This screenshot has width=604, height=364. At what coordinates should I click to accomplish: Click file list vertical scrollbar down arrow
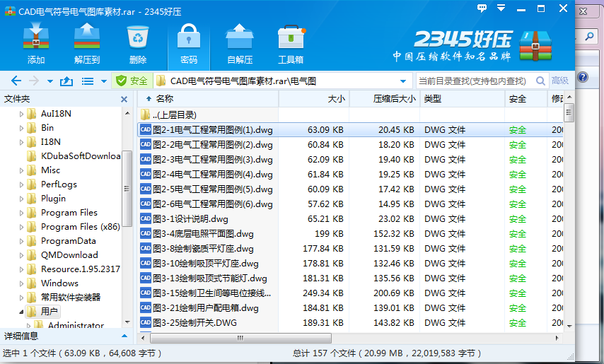pyautogui.click(x=569, y=326)
